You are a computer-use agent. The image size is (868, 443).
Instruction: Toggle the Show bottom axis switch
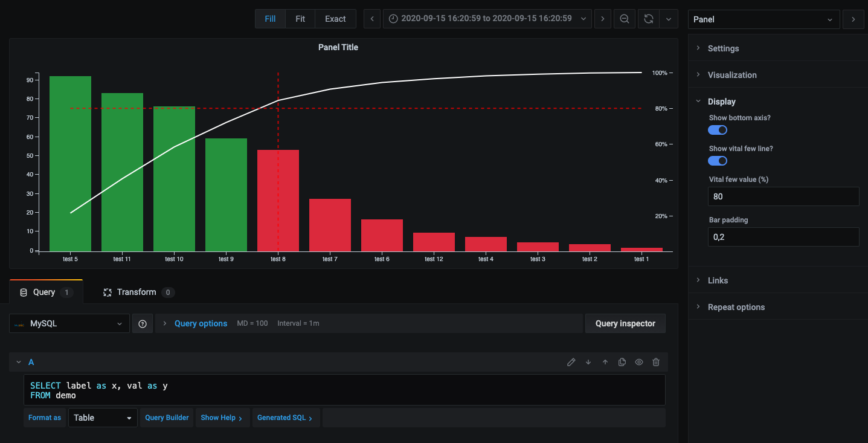click(718, 130)
